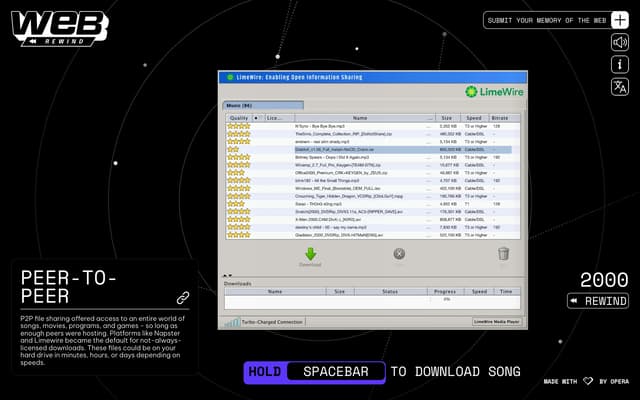Click the trash can icon
The image size is (640, 400).
[x=503, y=253]
